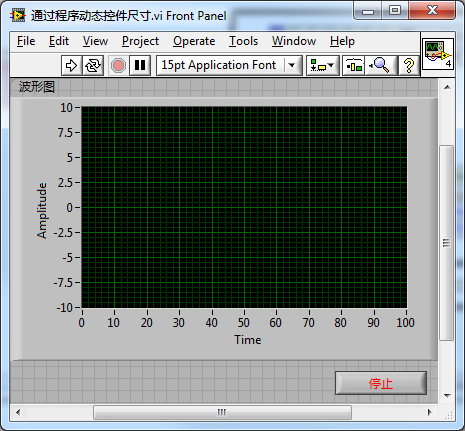Click the waveform graph plot area

tap(244, 207)
